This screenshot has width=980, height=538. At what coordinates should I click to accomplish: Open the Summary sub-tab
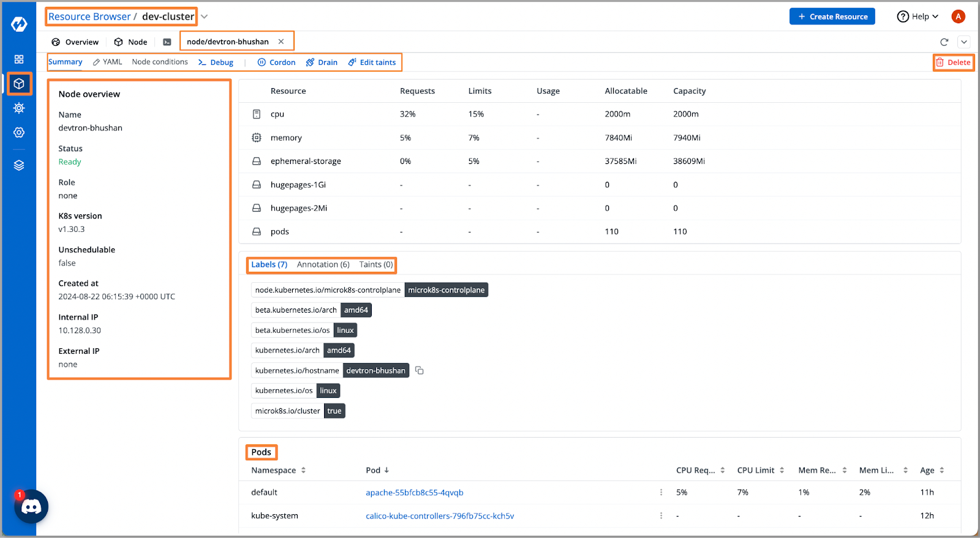(x=65, y=62)
